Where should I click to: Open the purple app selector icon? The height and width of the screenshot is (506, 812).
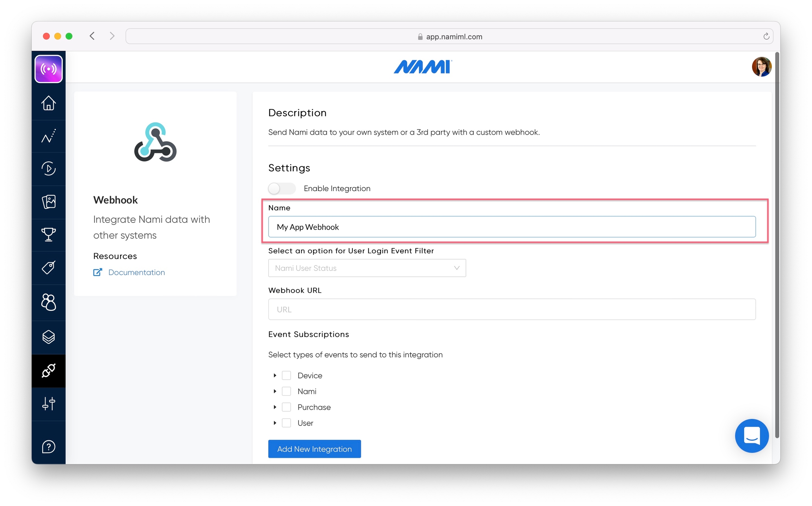tap(49, 69)
